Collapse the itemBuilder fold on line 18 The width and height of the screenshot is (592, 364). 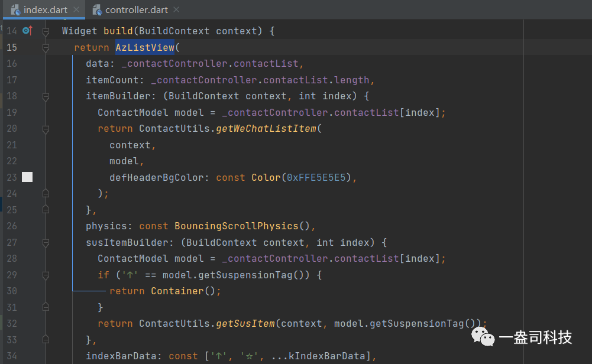point(46,96)
